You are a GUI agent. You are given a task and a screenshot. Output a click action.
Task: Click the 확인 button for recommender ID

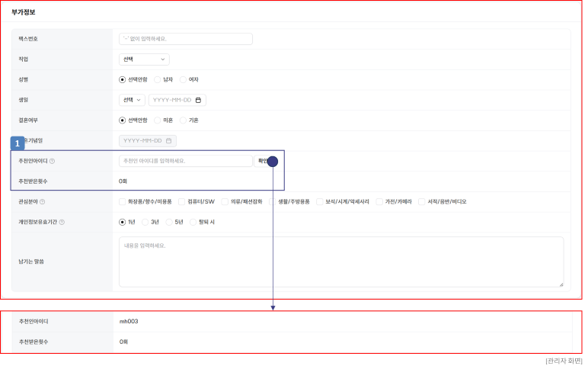click(265, 161)
